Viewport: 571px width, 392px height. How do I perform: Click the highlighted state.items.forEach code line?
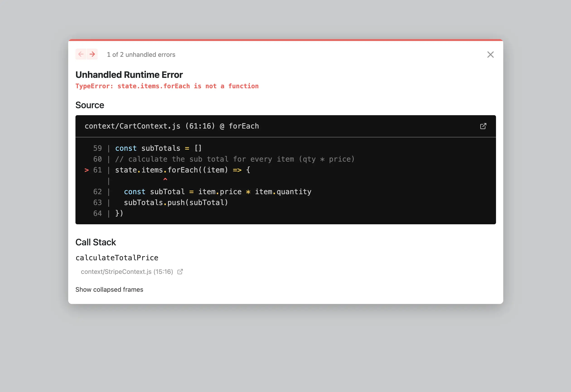182,170
